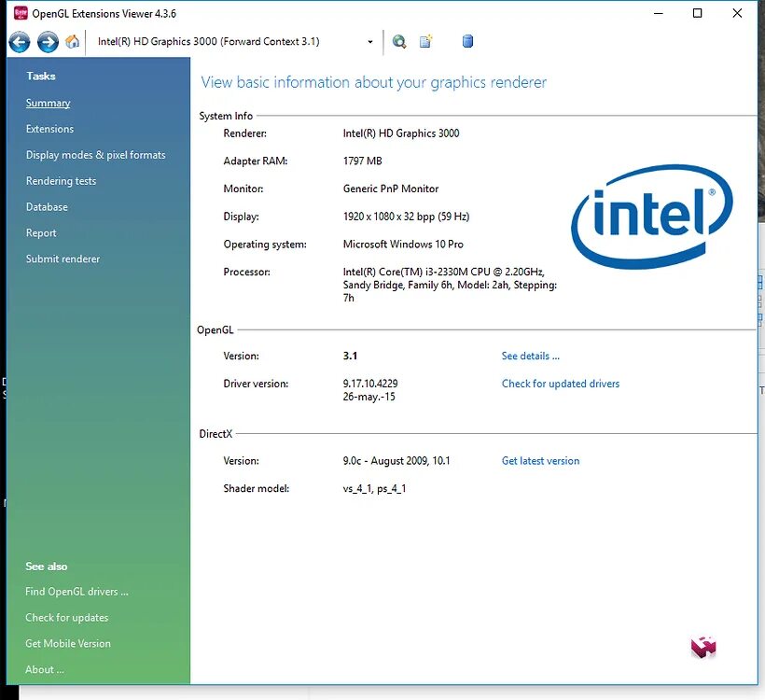Close the OpenGL Extensions Viewer window
Viewport: 765px width, 700px height.
737,13
